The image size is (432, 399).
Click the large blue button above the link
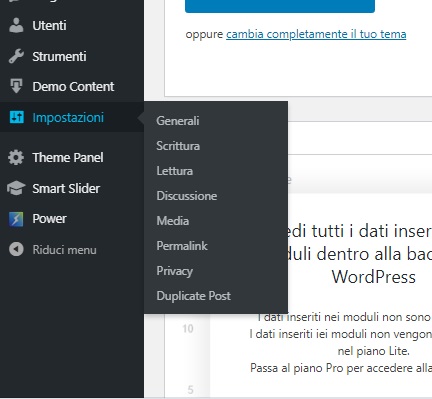280,6
